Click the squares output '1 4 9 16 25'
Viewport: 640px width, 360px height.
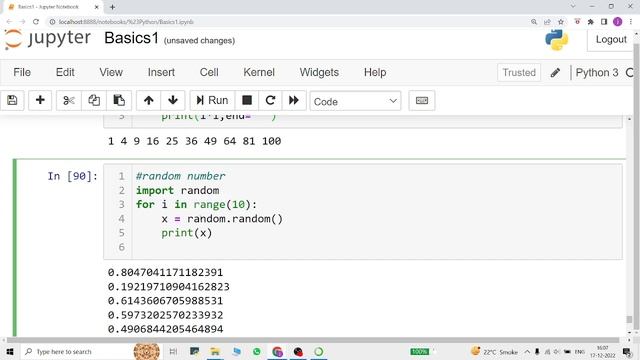(x=143, y=141)
